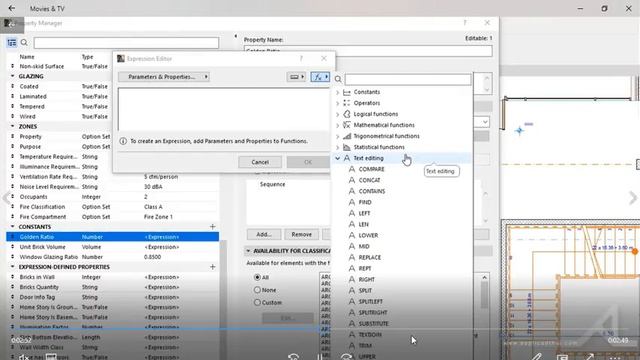Choose the REPLACE function
This screenshot has height=360, width=640.
370,258
